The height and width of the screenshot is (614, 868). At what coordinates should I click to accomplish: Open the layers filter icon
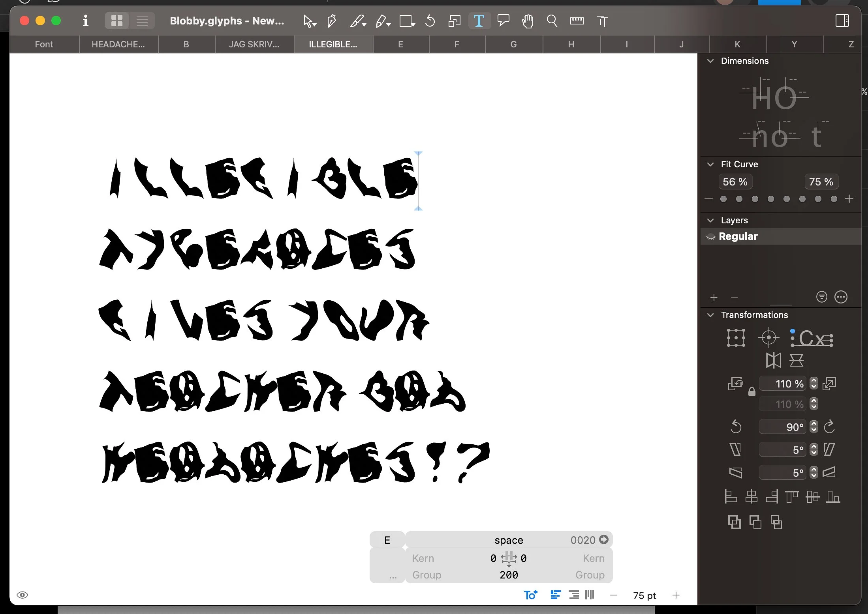[x=821, y=297]
